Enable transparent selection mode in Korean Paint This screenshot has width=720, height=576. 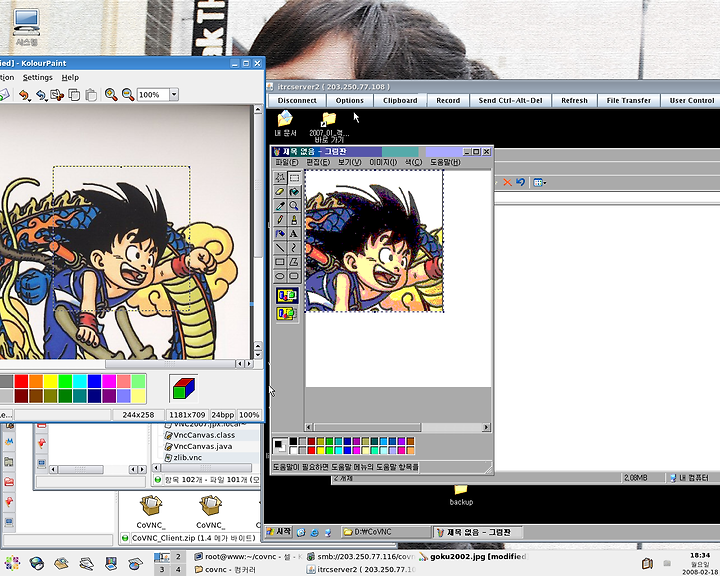287,314
